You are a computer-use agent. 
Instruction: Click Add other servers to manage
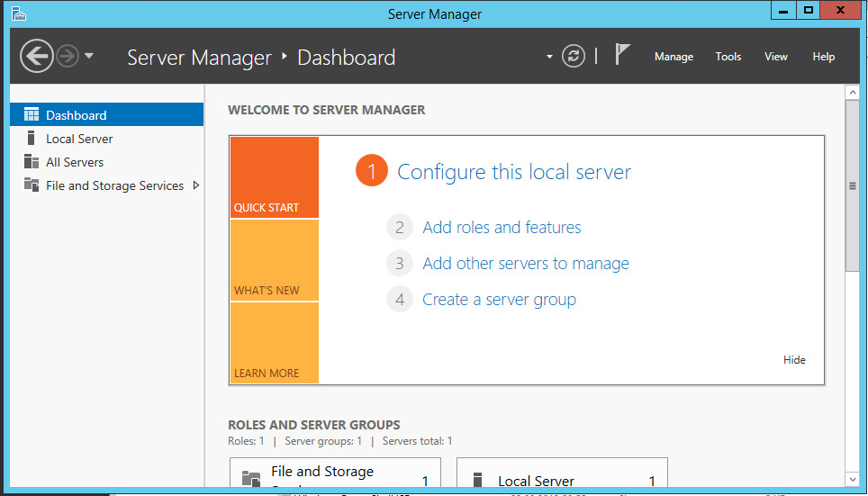tap(525, 264)
